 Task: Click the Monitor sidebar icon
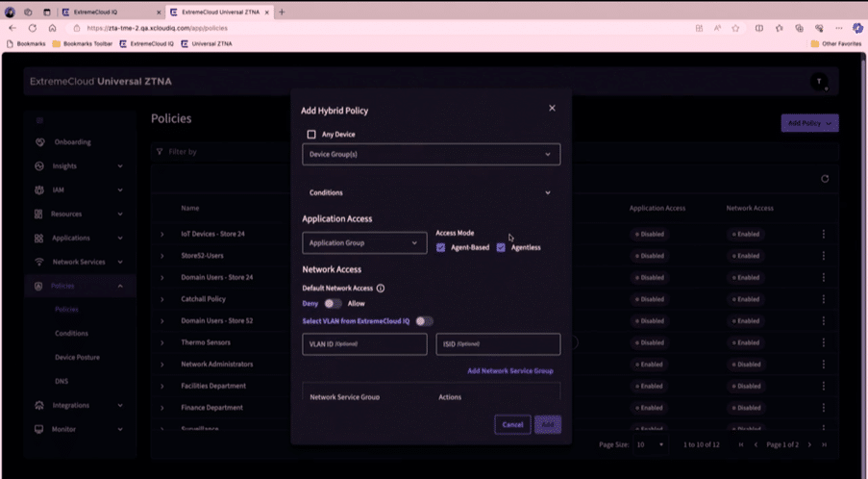pos(38,429)
